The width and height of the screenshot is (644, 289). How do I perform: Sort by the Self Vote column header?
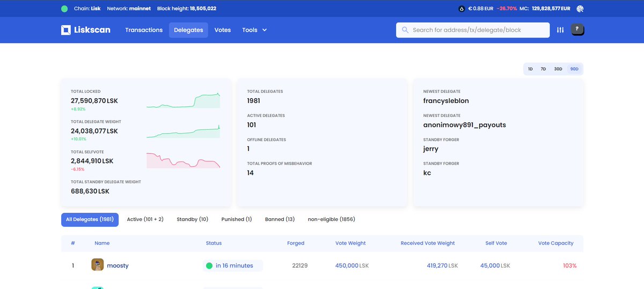pos(496,243)
